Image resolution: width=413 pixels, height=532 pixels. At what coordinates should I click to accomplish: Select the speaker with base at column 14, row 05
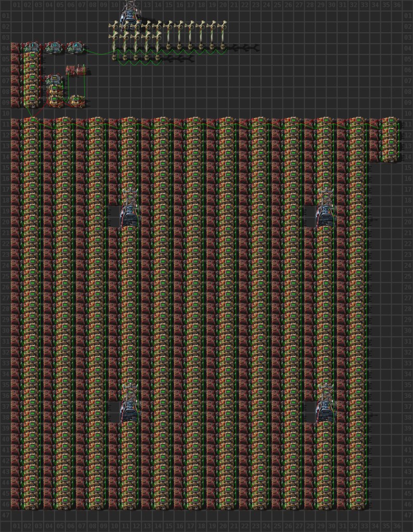158,46
